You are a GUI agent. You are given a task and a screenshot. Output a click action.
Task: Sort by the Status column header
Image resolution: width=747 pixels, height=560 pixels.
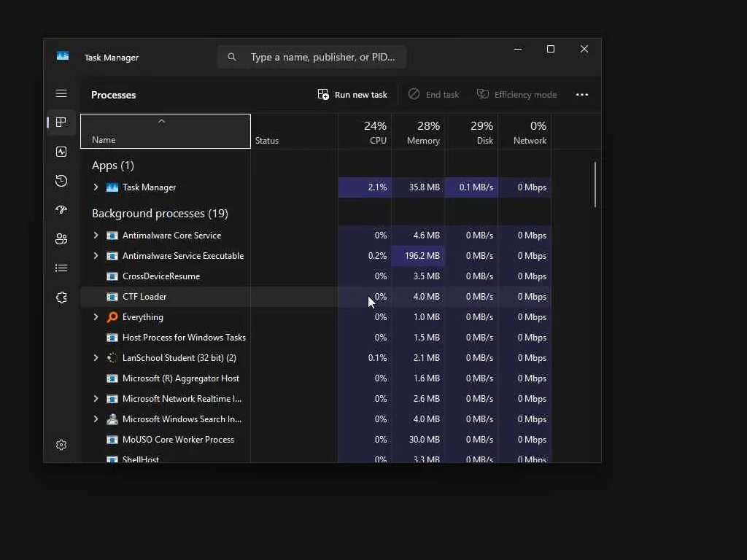click(x=295, y=131)
